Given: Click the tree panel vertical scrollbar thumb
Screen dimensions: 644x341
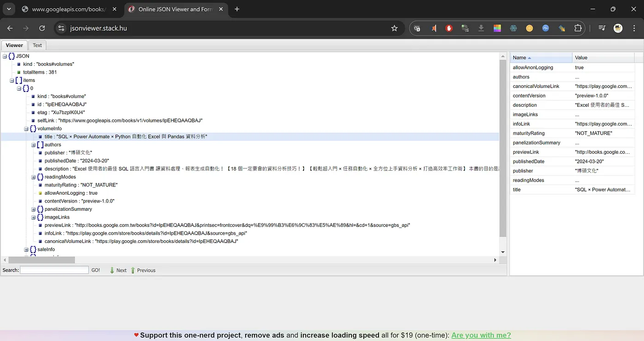Looking at the screenshot, I should pyautogui.click(x=503, y=148).
